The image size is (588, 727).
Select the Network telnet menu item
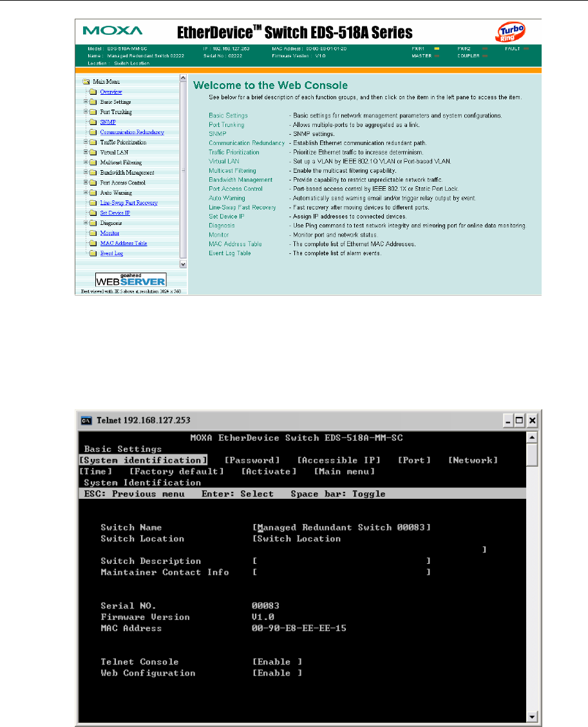pos(473,460)
